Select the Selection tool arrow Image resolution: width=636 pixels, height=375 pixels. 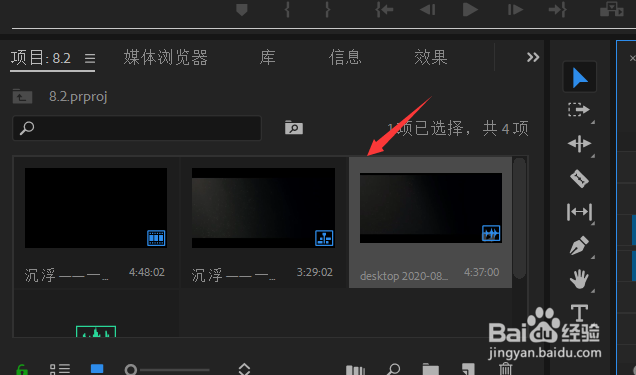click(580, 78)
